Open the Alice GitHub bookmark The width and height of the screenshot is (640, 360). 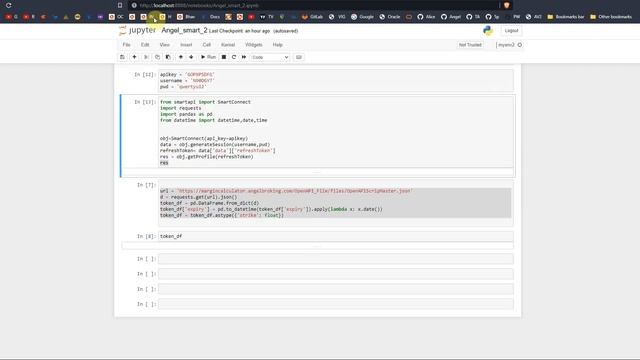(426, 17)
